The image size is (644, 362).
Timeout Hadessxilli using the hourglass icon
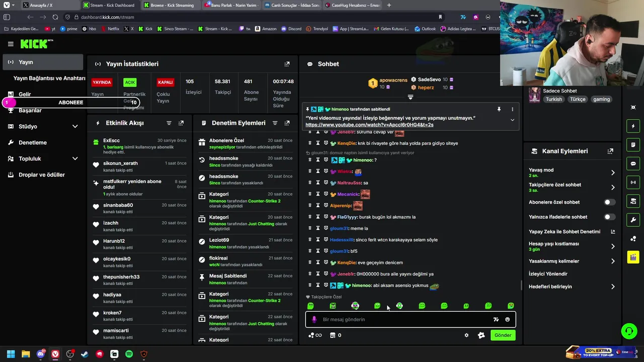[x=318, y=240]
